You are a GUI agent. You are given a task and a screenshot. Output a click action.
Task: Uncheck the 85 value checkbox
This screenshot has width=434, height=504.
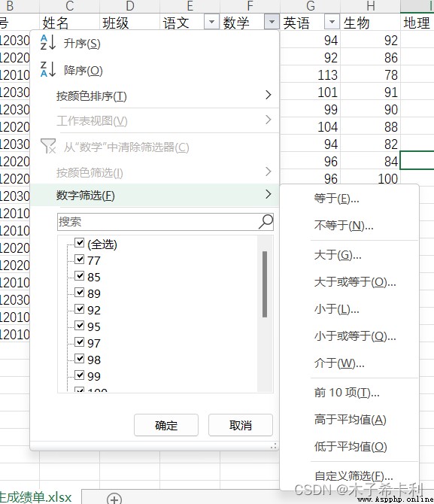tap(80, 276)
